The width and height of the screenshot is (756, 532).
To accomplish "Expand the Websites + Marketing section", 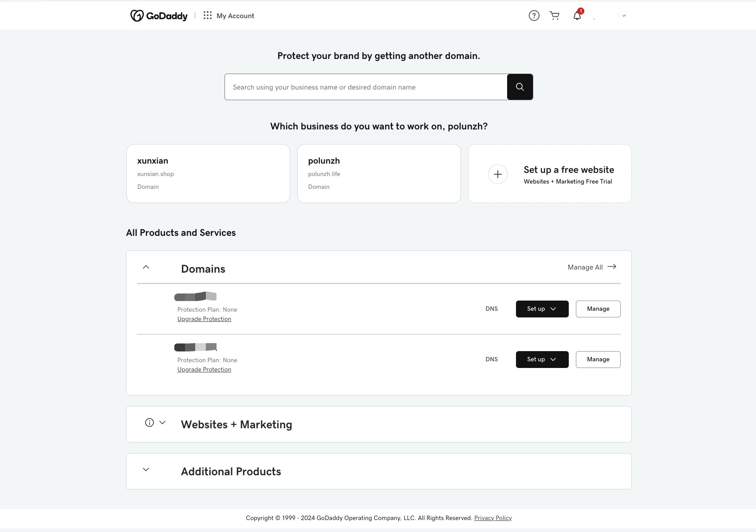I will pyautogui.click(x=162, y=422).
